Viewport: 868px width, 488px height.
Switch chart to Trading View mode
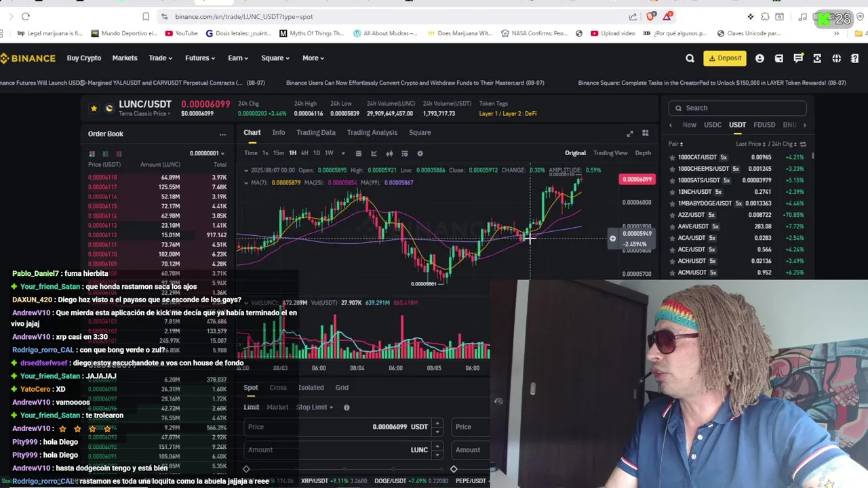610,153
